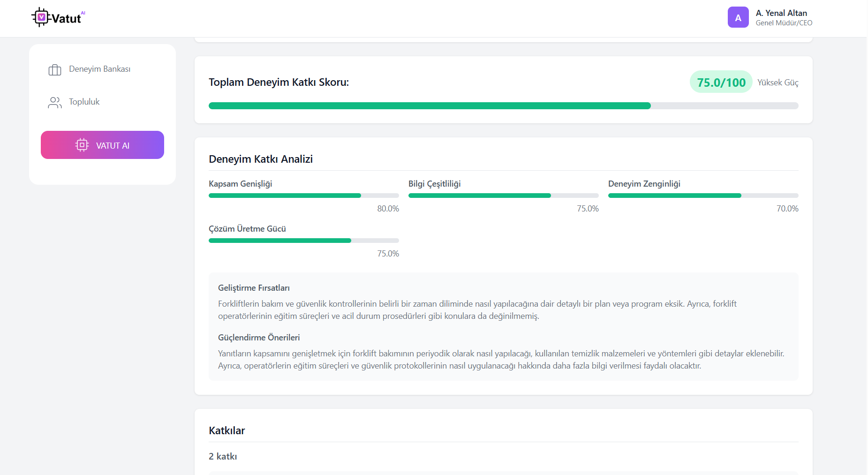Select the Deneyim Katkı Analizi heading

tap(261, 159)
